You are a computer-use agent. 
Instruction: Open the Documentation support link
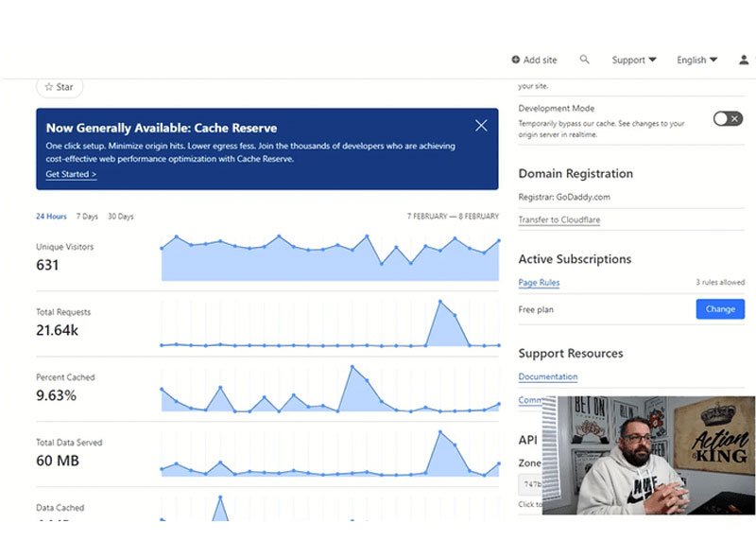(547, 376)
